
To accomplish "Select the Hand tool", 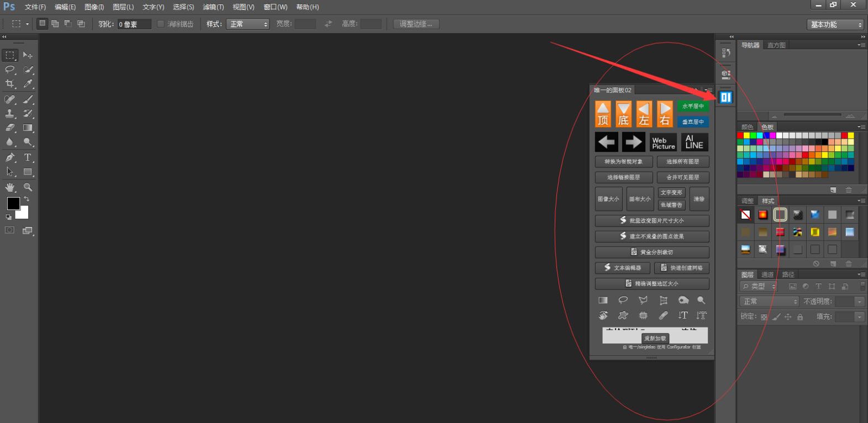I will tap(10, 187).
